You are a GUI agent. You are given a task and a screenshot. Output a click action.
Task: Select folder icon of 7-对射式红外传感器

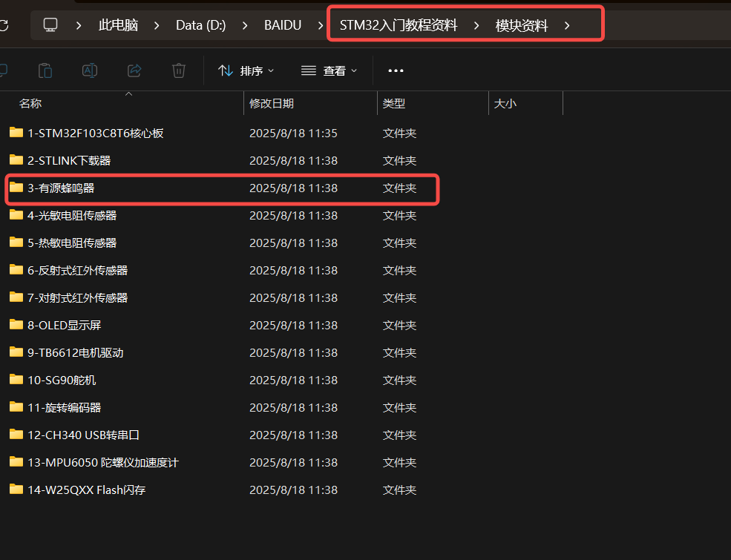pyautogui.click(x=16, y=297)
